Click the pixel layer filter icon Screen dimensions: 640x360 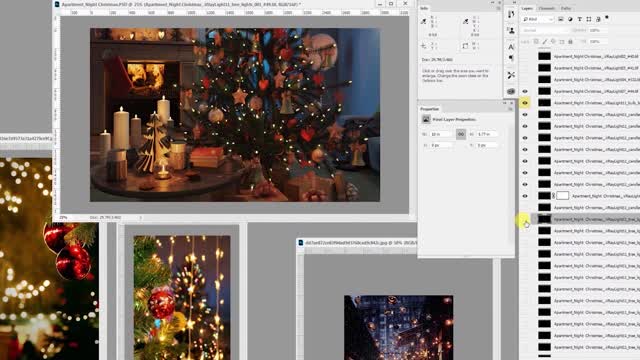point(561,19)
